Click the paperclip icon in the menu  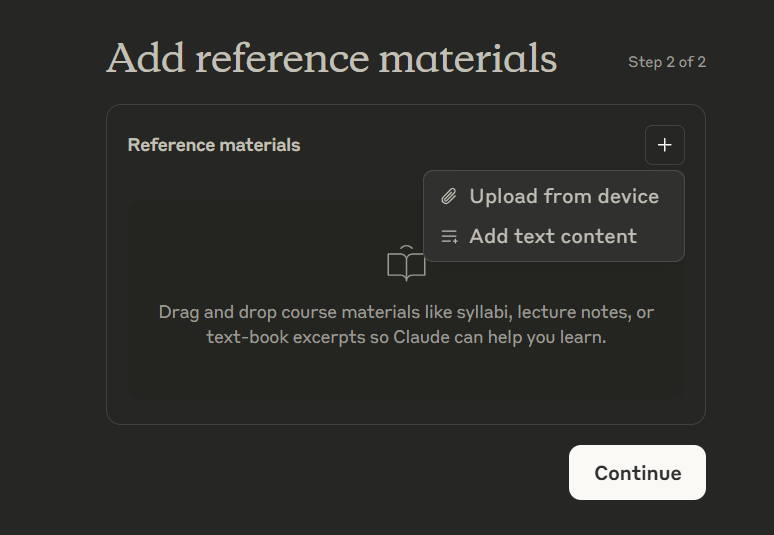[x=449, y=196]
